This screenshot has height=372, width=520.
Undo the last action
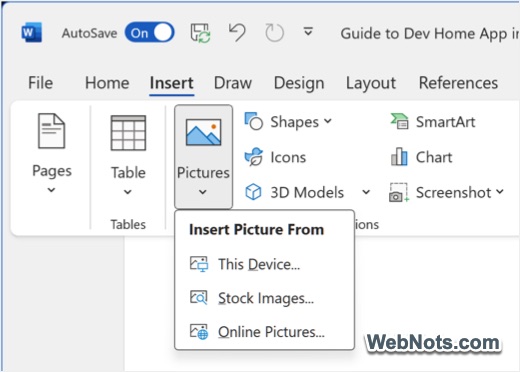pyautogui.click(x=237, y=33)
